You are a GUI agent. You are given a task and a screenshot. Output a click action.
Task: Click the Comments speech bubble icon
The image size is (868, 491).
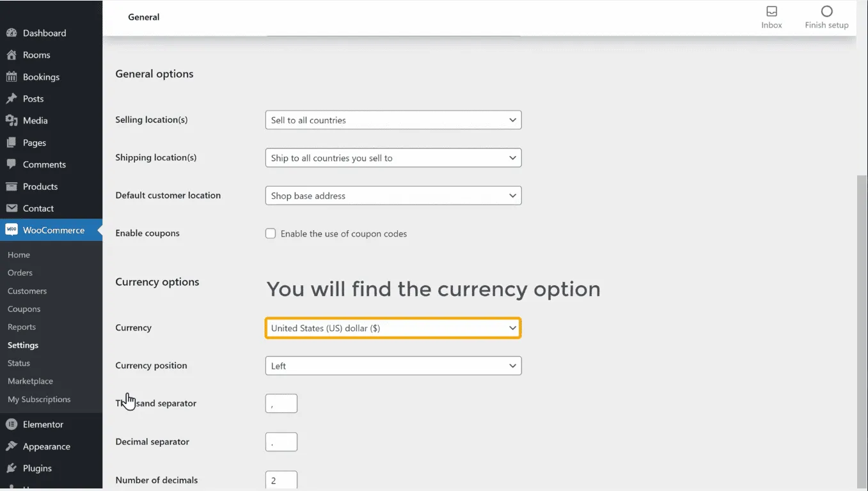(12, 164)
